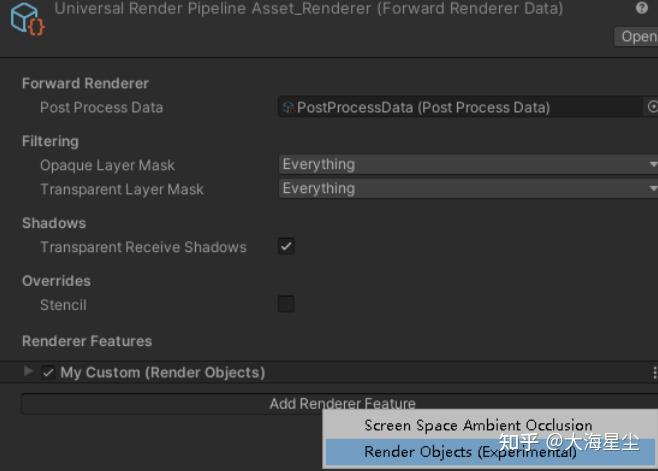
Task: Choose Render Objects (Experimental) from menu
Action: pos(470,452)
